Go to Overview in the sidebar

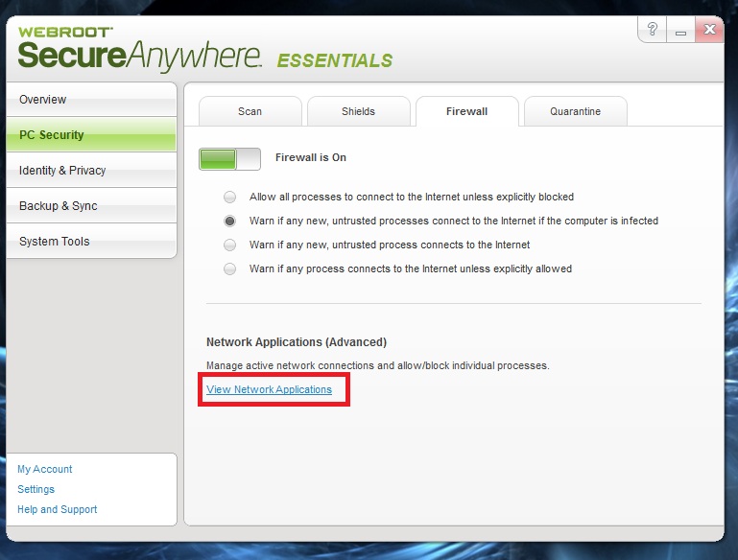91,100
